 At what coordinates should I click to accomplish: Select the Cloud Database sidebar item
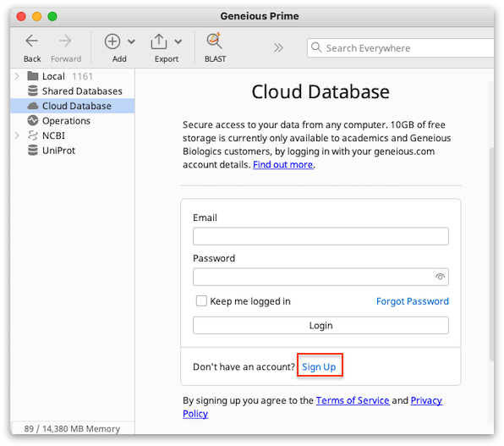(73, 106)
